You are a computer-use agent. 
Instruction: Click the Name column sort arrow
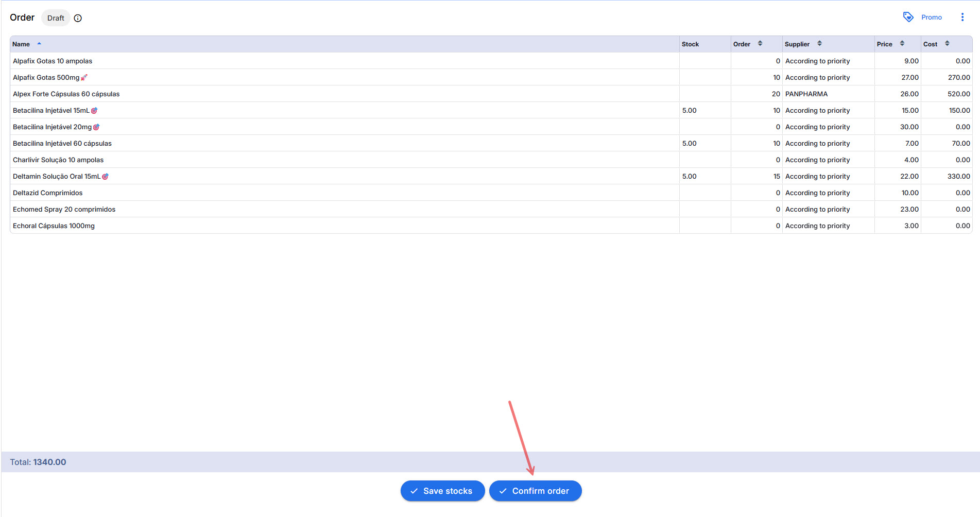point(39,44)
